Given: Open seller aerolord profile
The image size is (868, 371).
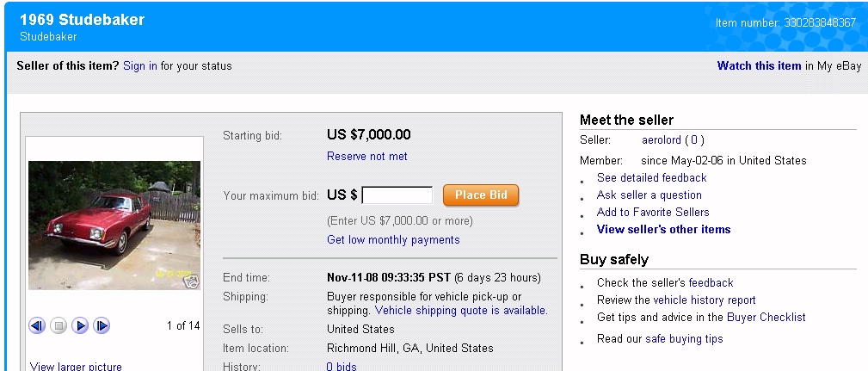Looking at the screenshot, I should coord(661,140).
